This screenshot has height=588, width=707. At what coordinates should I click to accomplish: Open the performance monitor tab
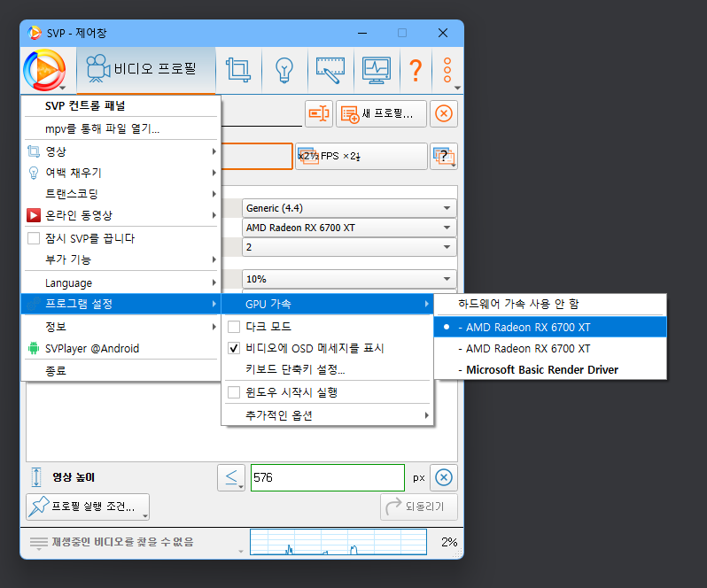[x=377, y=70]
